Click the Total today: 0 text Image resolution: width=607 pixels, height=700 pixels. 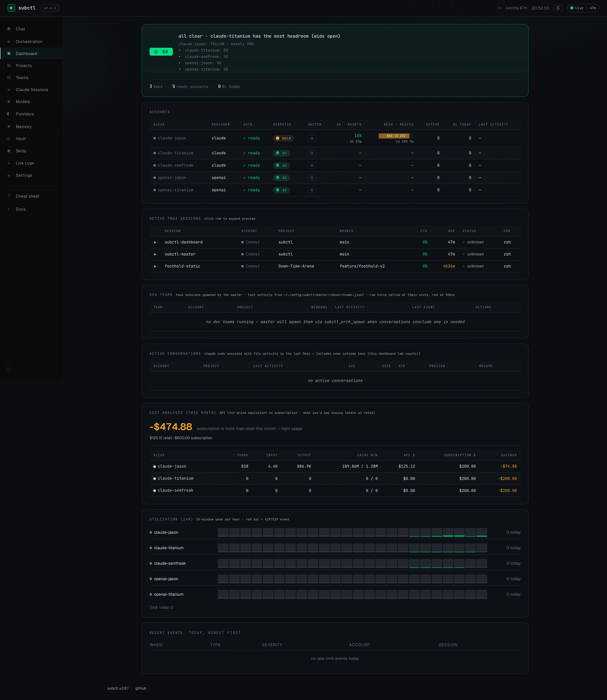161,607
